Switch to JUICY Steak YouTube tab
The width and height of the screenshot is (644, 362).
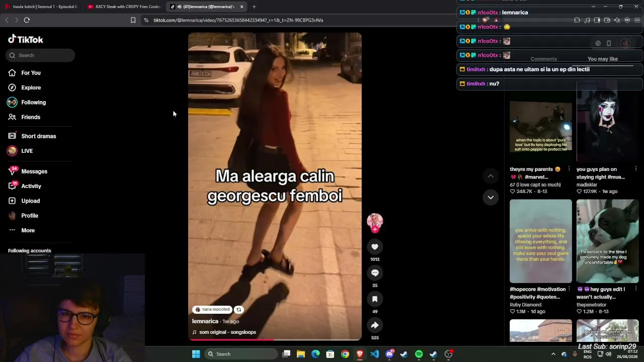click(124, 7)
